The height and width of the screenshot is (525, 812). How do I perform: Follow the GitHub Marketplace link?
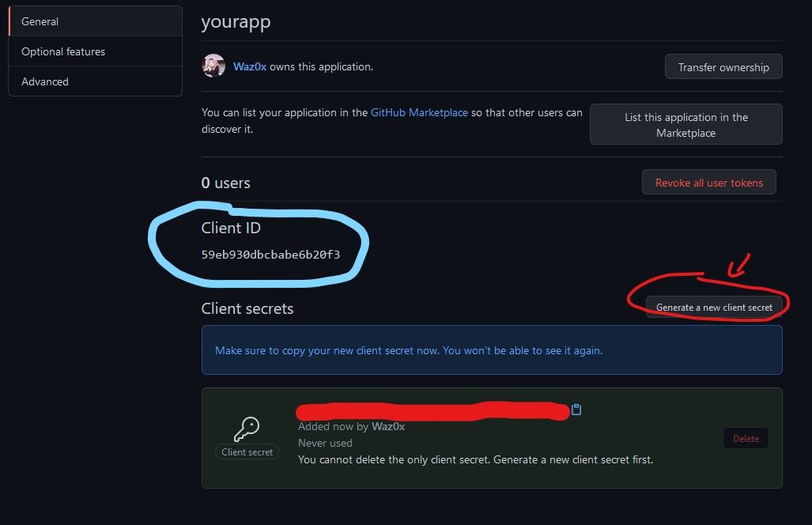419,112
